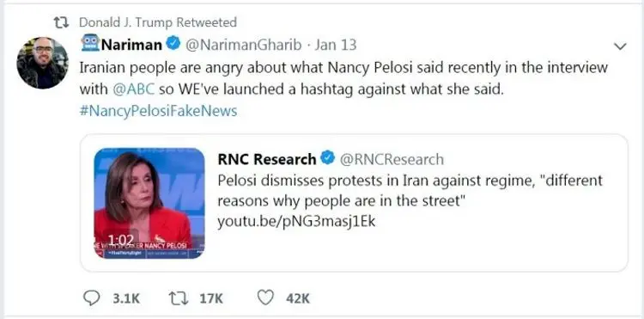Retweet using the arrows icon by 17K

tap(179, 298)
